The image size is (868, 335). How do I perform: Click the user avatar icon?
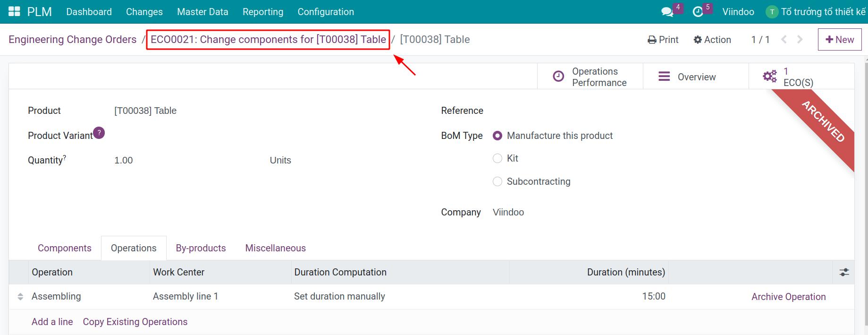(x=772, y=12)
